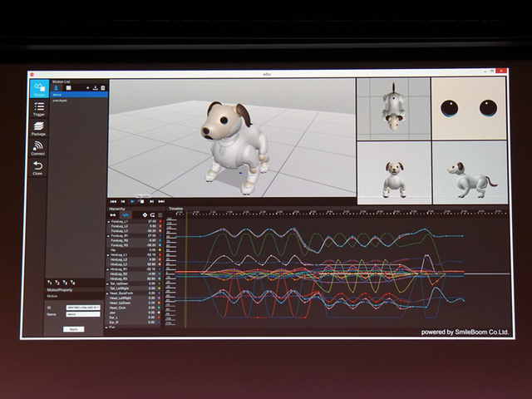Image resolution: width=532 pixels, height=399 pixels.
Task: Click the side view thumbnail
Action: 470,173
